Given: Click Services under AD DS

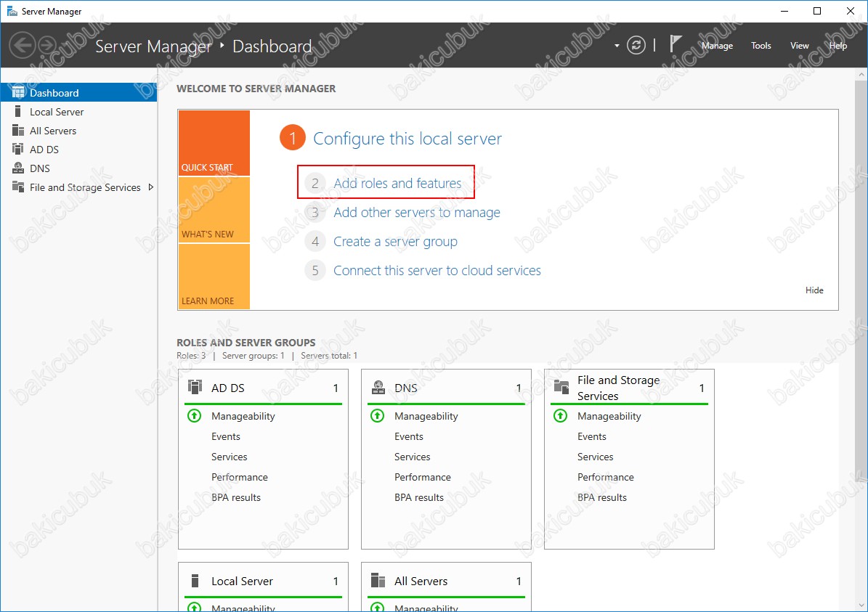Looking at the screenshot, I should (230, 457).
